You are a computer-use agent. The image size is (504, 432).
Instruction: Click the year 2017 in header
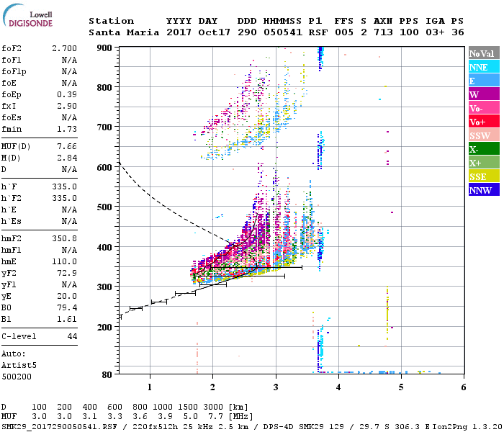179,32
